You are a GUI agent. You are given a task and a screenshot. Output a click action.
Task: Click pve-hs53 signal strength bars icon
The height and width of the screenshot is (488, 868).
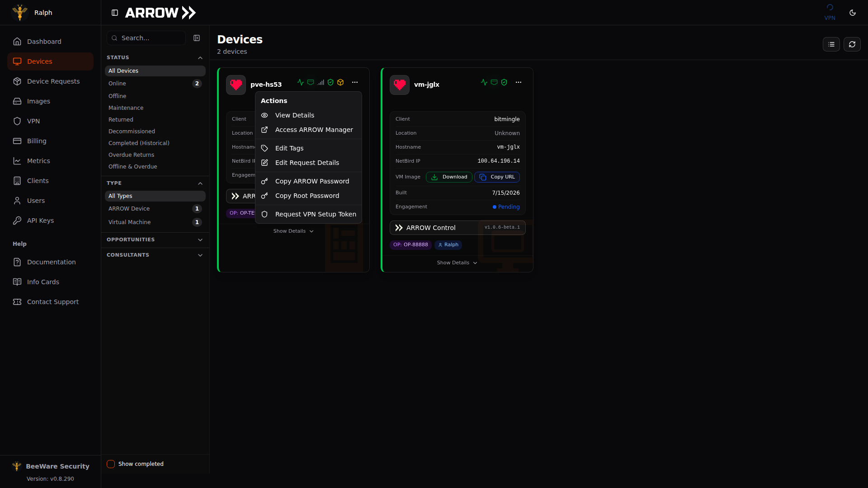click(x=321, y=82)
